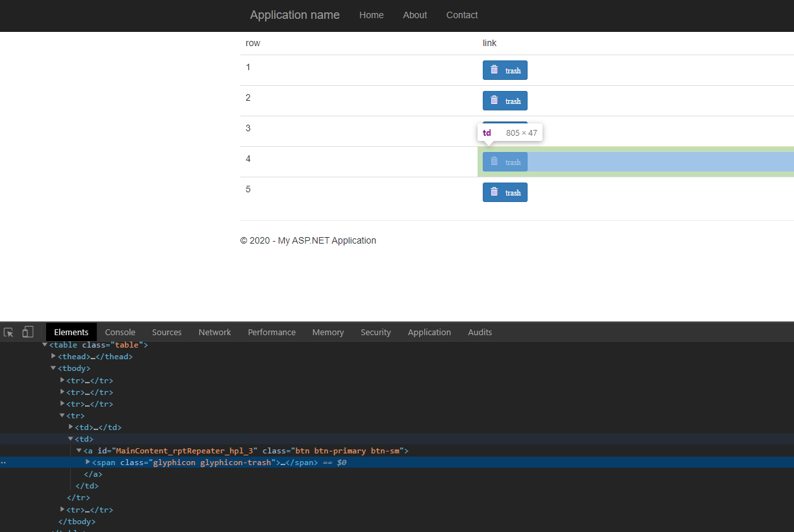Viewport: 794px width, 532px height.
Task: Collapse the table element node
Action: [x=45, y=345]
